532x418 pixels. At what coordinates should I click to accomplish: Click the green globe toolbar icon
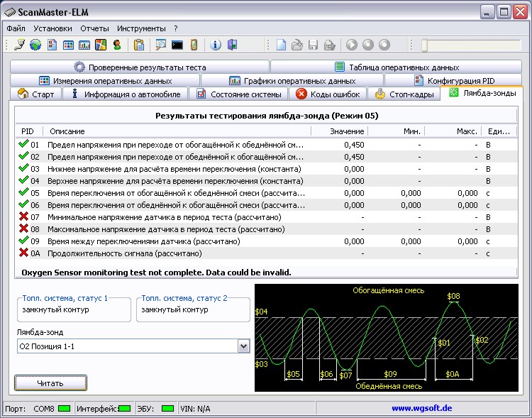coord(35,45)
